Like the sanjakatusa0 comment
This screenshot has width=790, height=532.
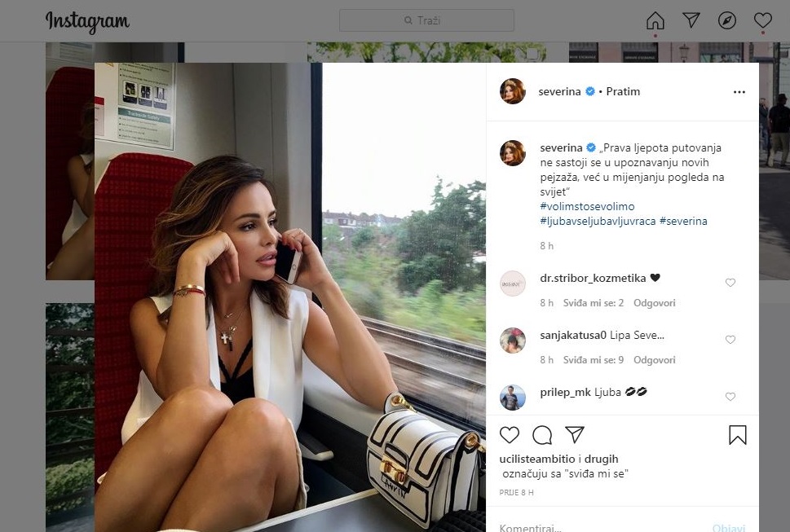730,340
